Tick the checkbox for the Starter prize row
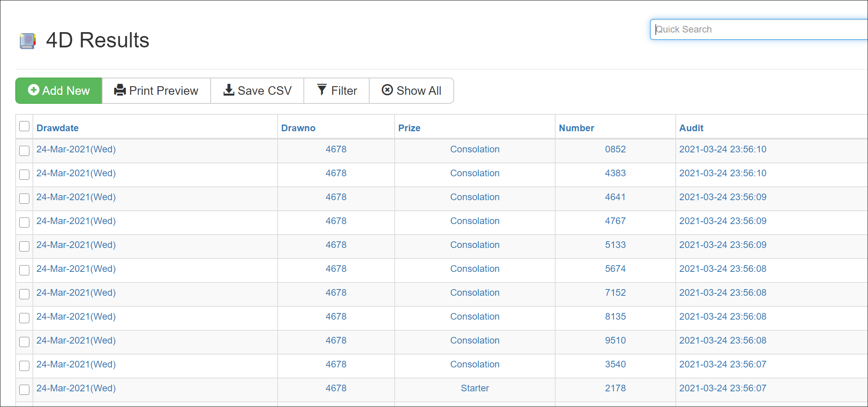 24,390
